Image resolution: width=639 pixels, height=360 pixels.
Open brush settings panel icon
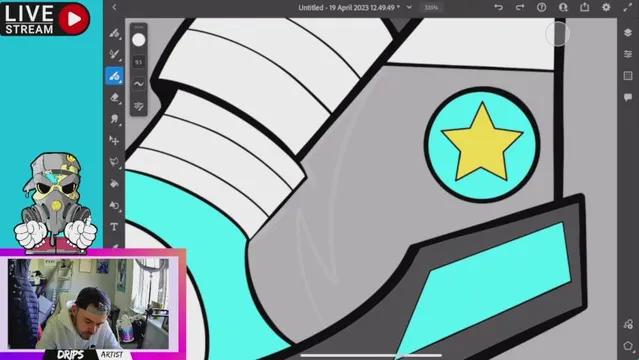139,106
